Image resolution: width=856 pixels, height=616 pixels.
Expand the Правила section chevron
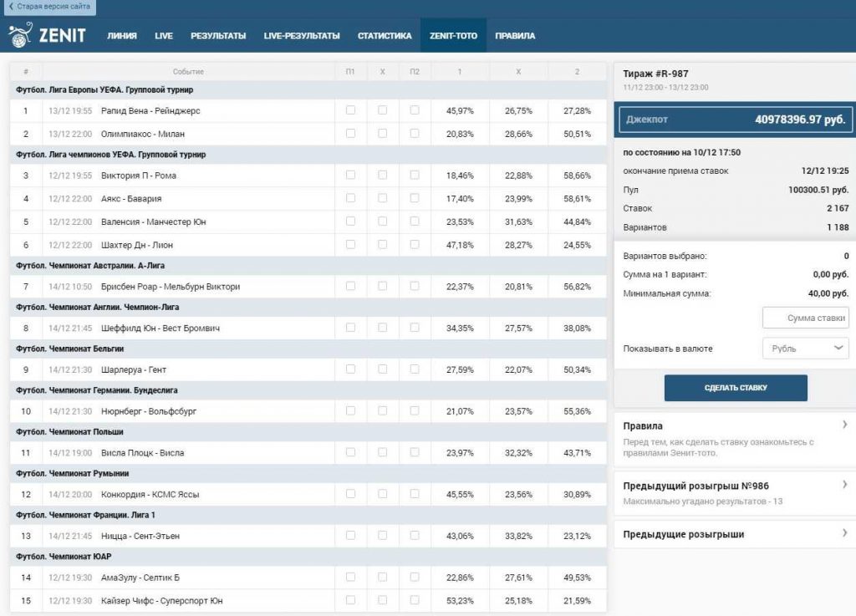(x=844, y=425)
